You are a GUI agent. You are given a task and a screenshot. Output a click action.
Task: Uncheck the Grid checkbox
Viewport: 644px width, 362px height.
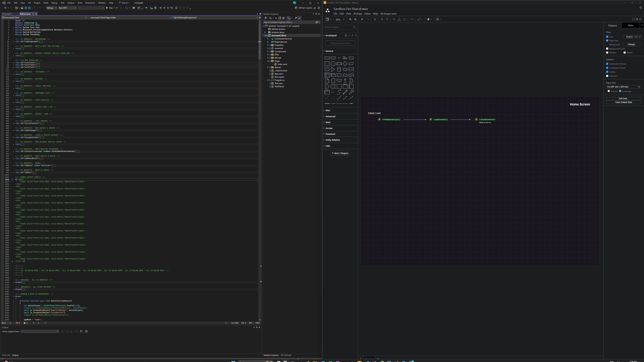tap(607, 37)
